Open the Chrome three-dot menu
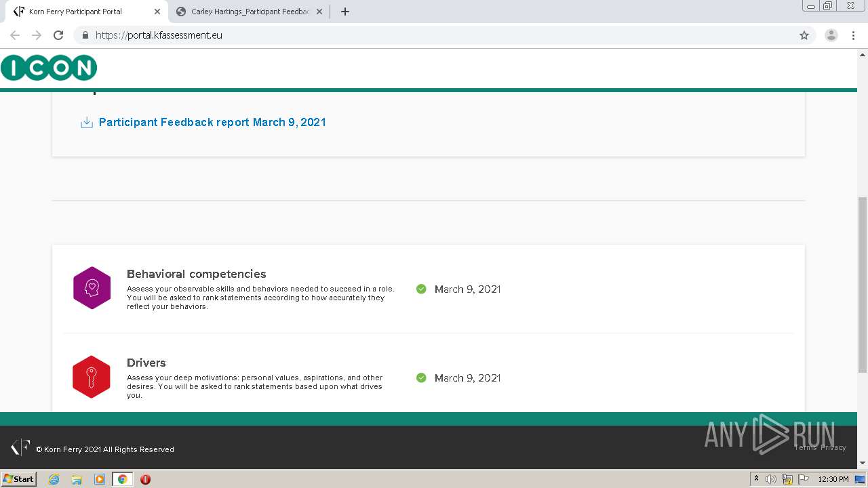This screenshot has height=488, width=868. pos(853,35)
